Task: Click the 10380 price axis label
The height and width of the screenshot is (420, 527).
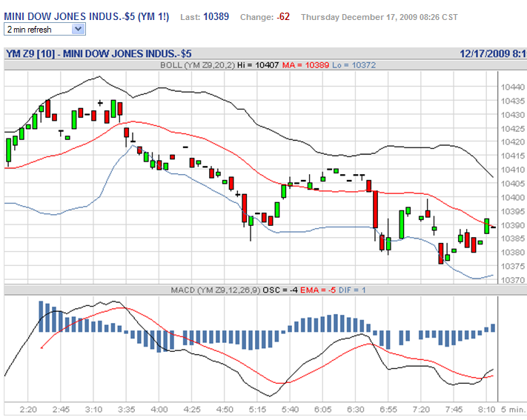Action: click(513, 253)
